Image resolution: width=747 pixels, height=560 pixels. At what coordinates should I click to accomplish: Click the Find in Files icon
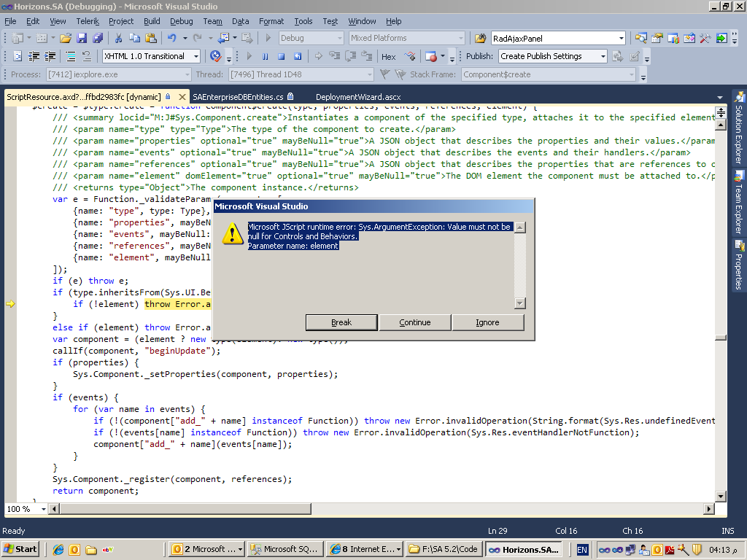(x=480, y=38)
